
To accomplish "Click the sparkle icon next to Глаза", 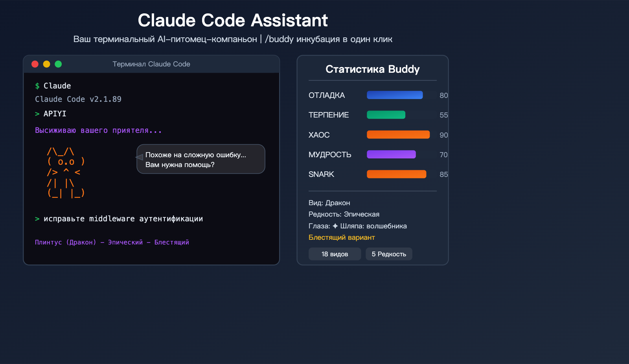I will [x=336, y=226].
